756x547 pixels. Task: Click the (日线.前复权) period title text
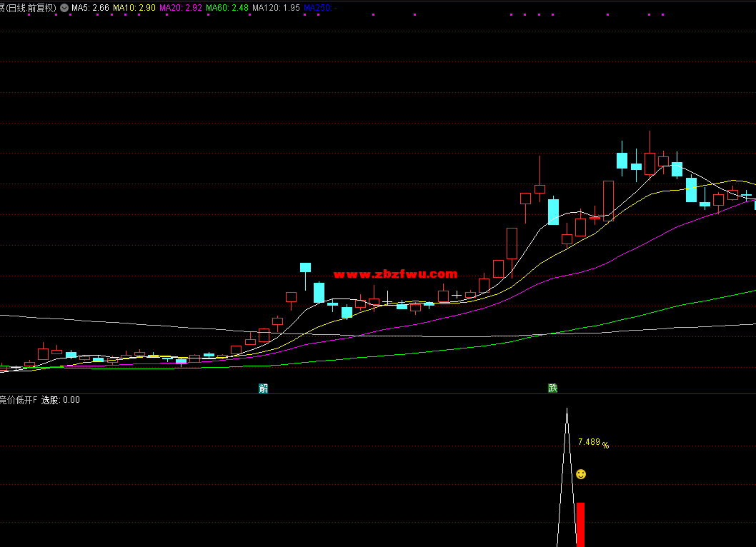31,8
